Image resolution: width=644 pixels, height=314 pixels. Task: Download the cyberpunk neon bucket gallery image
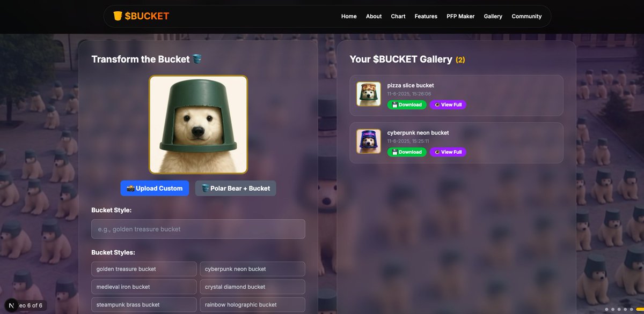point(407,152)
